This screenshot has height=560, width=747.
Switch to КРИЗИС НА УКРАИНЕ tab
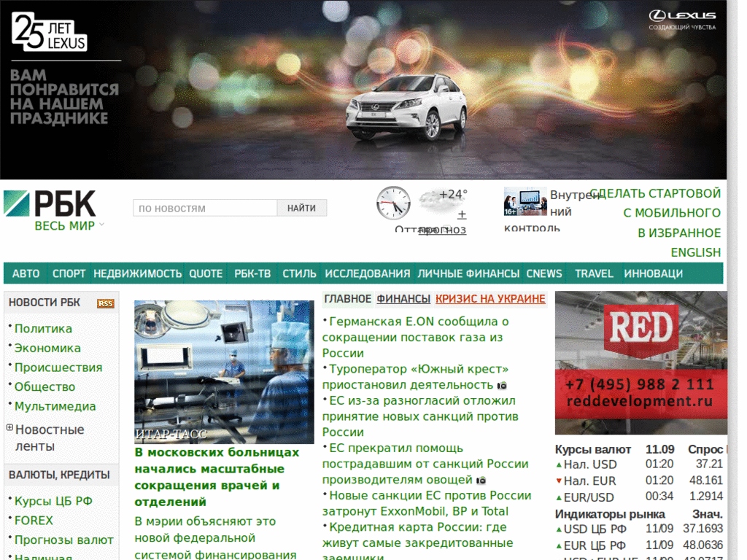[x=490, y=299]
